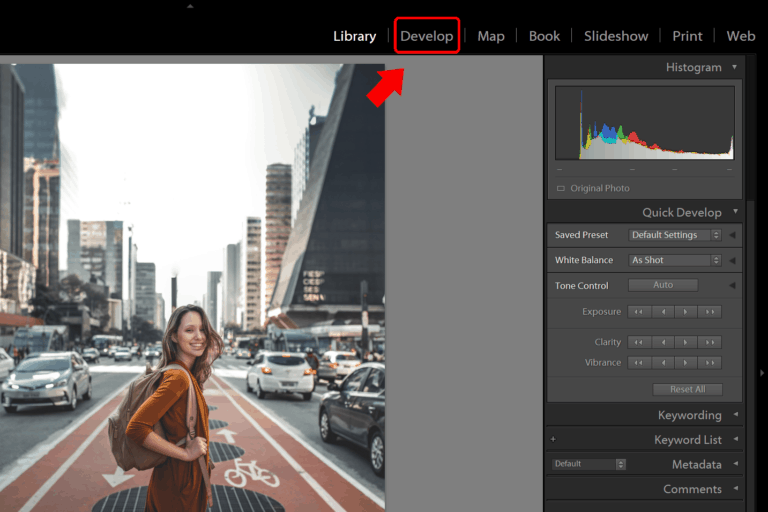This screenshot has width=768, height=512.
Task: Decrease Exposure by small step
Action: 663,312
